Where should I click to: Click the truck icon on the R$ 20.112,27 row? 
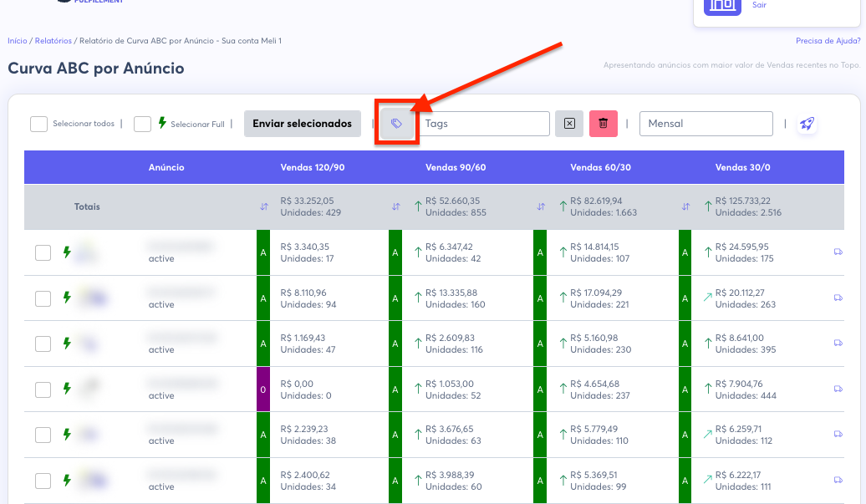coord(838,298)
